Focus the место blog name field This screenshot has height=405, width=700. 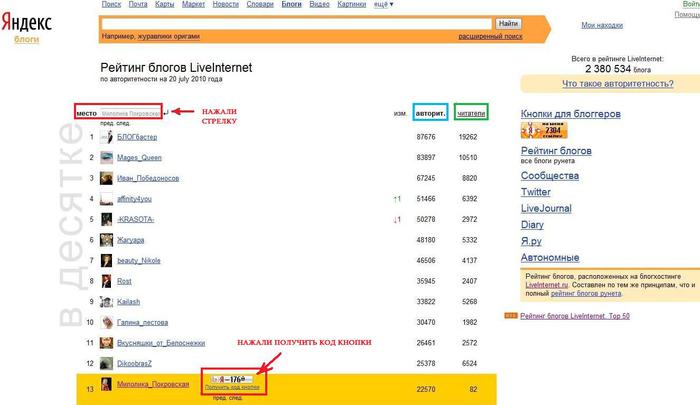tap(130, 113)
